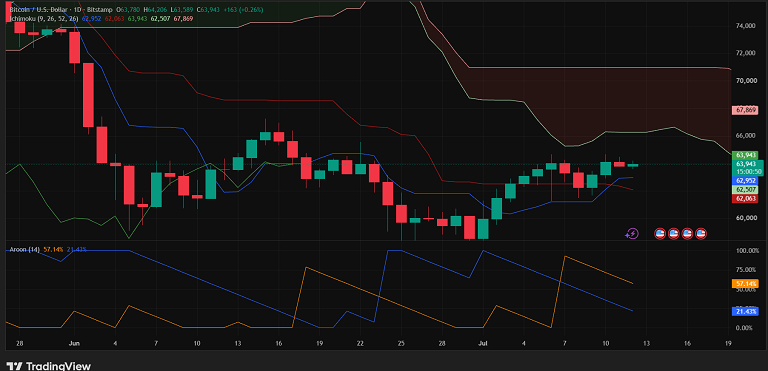This screenshot has height=371, width=768.
Task: Click the blue 62,952 price axis label
Action: [744, 180]
